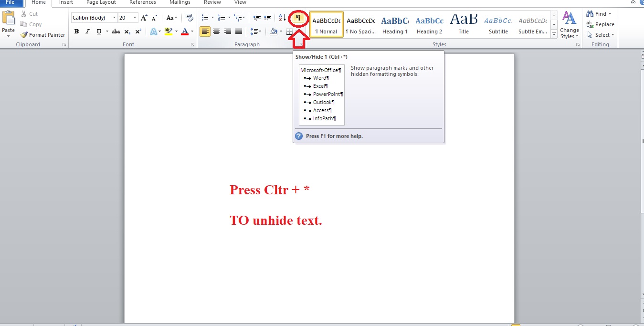Toggle bulleted list formatting
Viewport: 644px width, 326px height.
point(205,17)
